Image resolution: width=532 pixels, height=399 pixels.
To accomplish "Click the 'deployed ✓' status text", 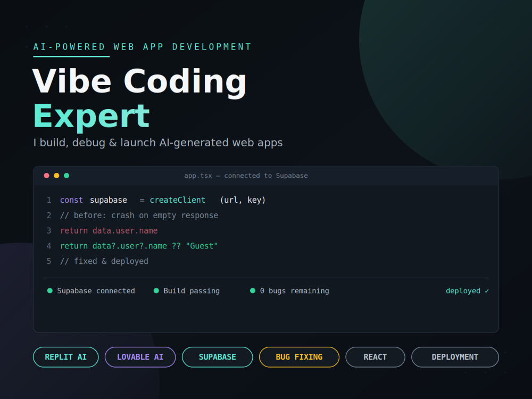I will pos(467,291).
